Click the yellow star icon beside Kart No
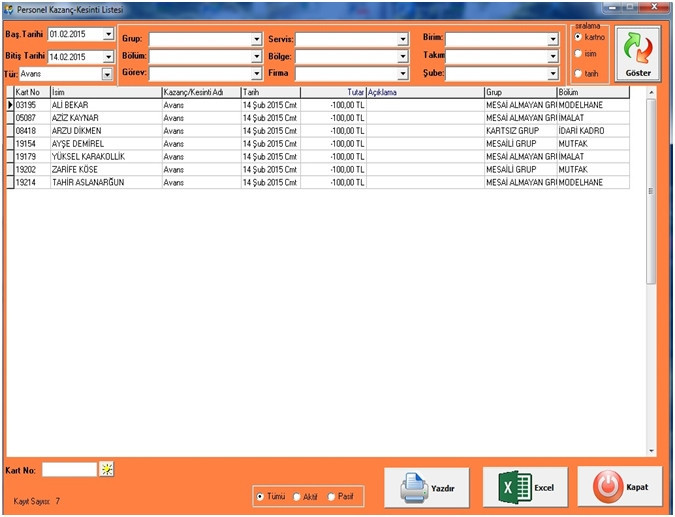675x517 pixels. pyautogui.click(x=107, y=469)
